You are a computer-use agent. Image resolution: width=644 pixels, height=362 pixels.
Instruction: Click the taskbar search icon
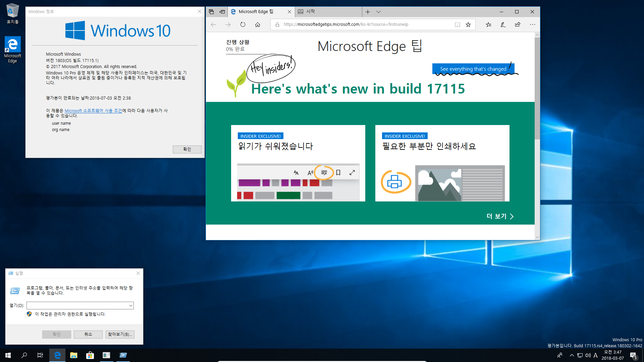point(24,355)
